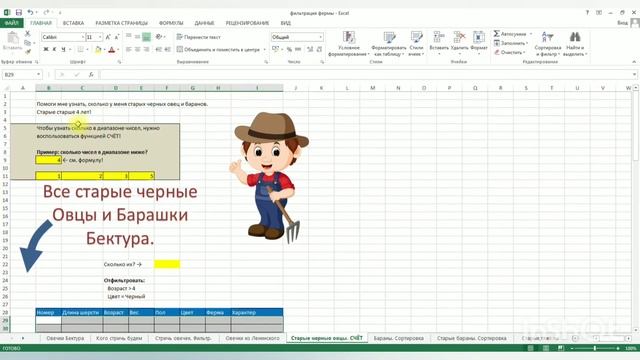Open the ФАЙЛ backstage tab
Image resolution: width=640 pixels, height=360 pixels.
click(x=11, y=23)
